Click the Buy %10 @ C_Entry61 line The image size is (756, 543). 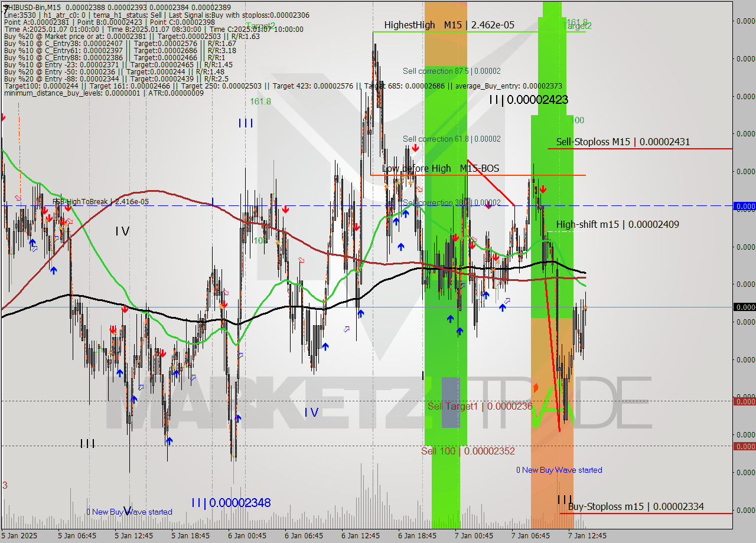pyautogui.click(x=120, y=50)
